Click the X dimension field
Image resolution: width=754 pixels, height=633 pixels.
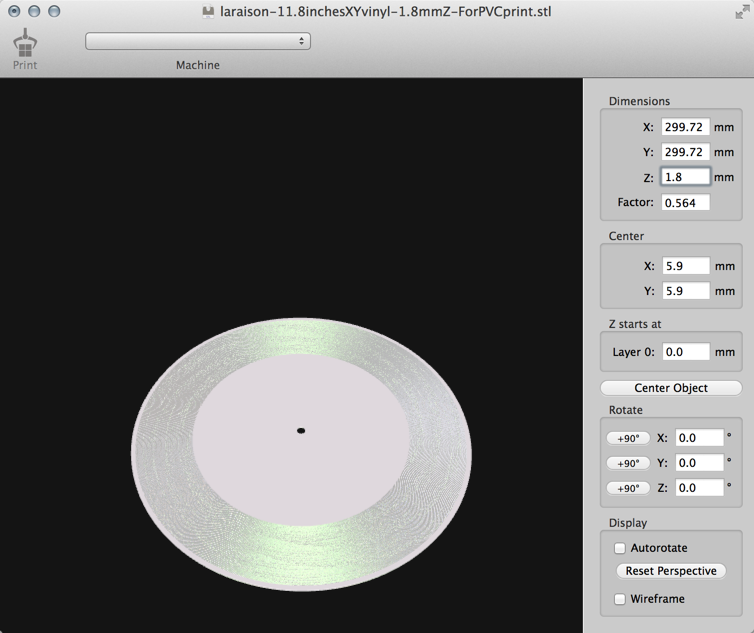pyautogui.click(x=685, y=127)
